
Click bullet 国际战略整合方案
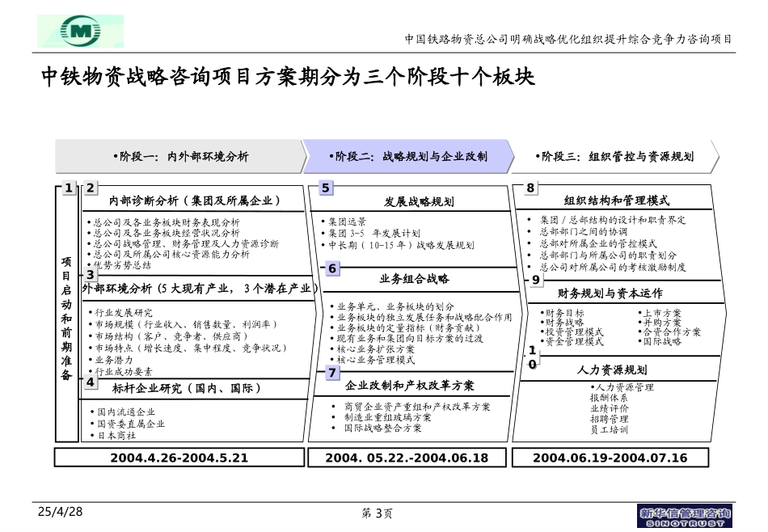[x=378, y=429]
